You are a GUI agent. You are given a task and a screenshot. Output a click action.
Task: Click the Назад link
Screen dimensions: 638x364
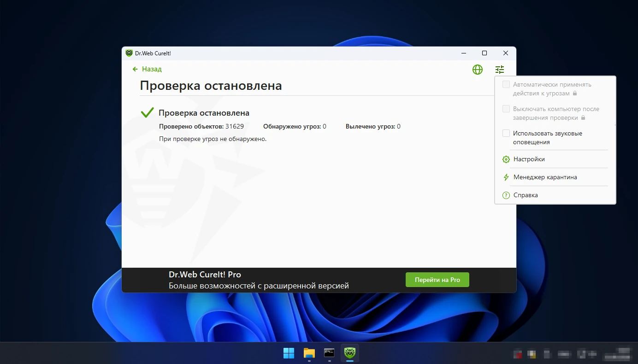(x=152, y=69)
